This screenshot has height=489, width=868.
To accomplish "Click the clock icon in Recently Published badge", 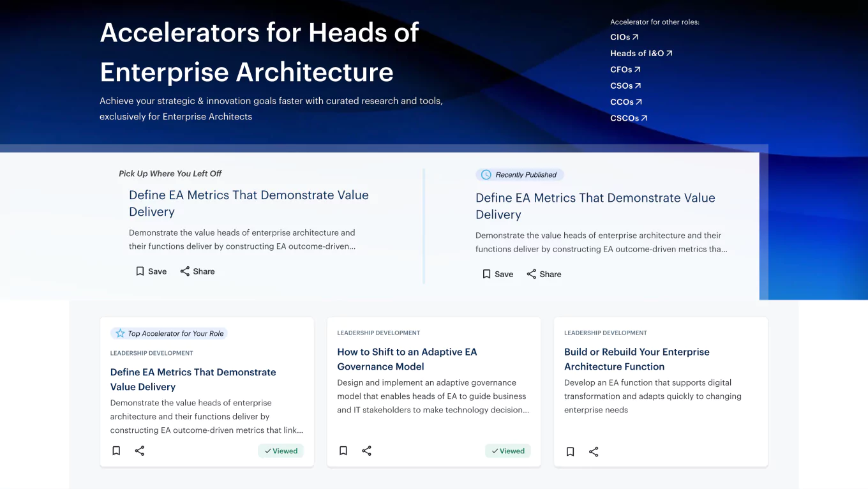I will pos(486,174).
